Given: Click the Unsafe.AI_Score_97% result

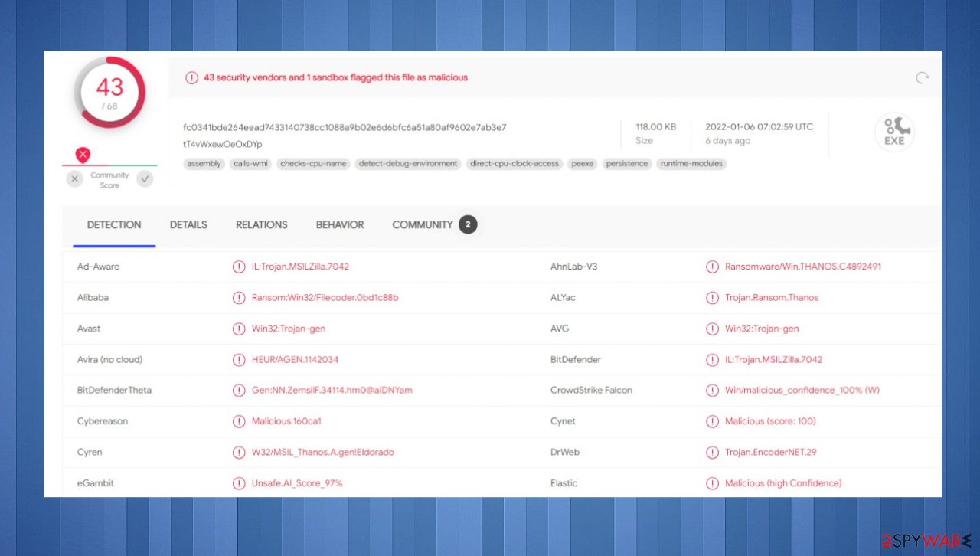Looking at the screenshot, I should (x=297, y=483).
